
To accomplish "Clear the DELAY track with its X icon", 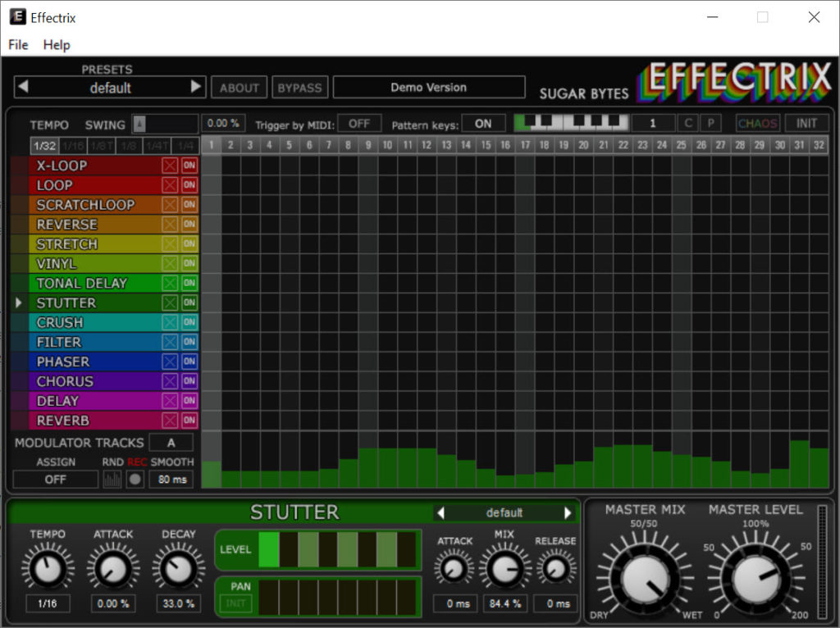I will [170, 401].
